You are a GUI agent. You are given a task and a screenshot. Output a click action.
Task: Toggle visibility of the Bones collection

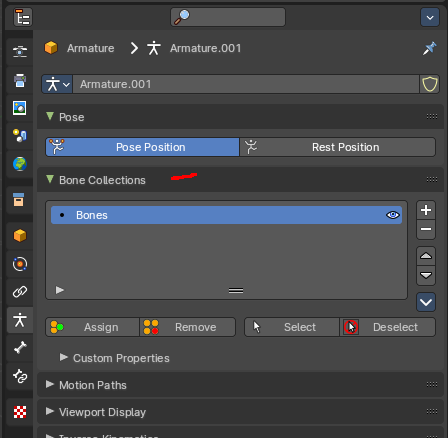[393, 215]
